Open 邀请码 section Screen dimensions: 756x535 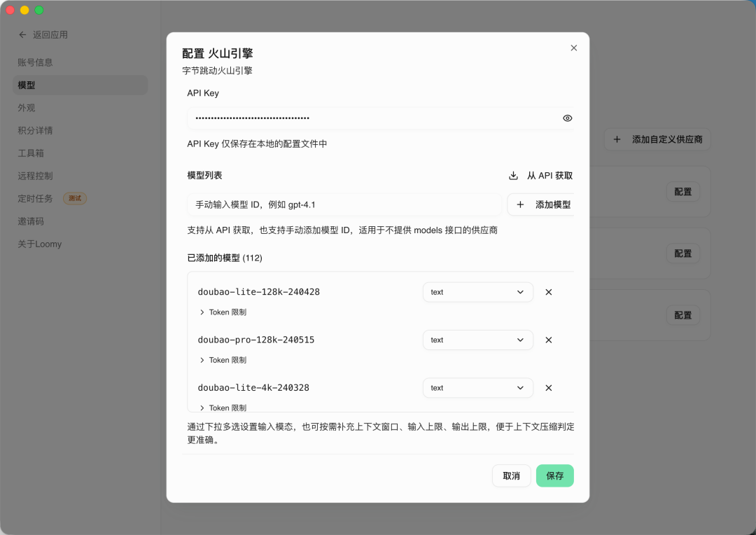(x=80, y=221)
